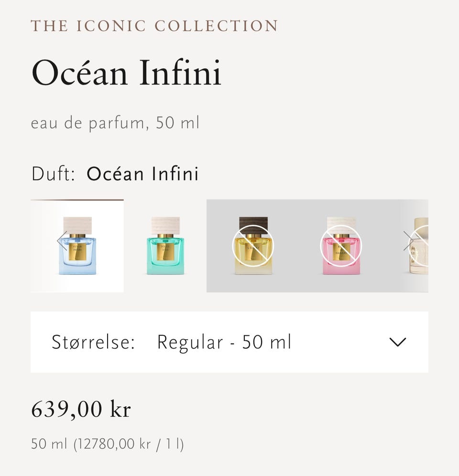Click the "Regular - 50 ml" size value
459x476 pixels.
pyautogui.click(x=224, y=343)
